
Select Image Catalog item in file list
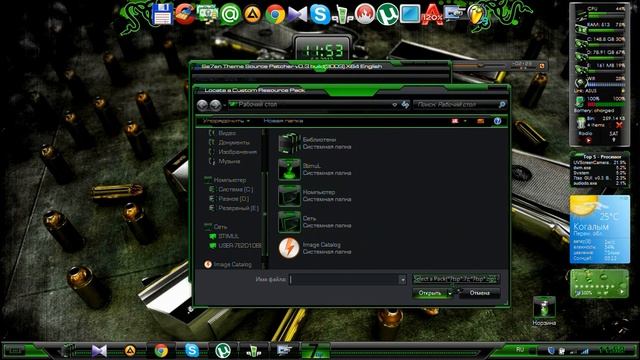315,248
